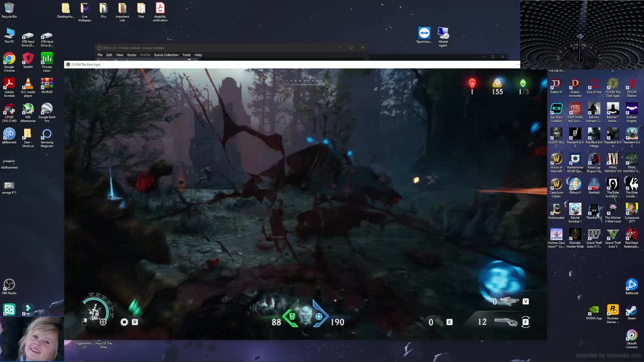Launch Mortal Kombat 1 shortcut
644x362 pixels.
(x=575, y=213)
